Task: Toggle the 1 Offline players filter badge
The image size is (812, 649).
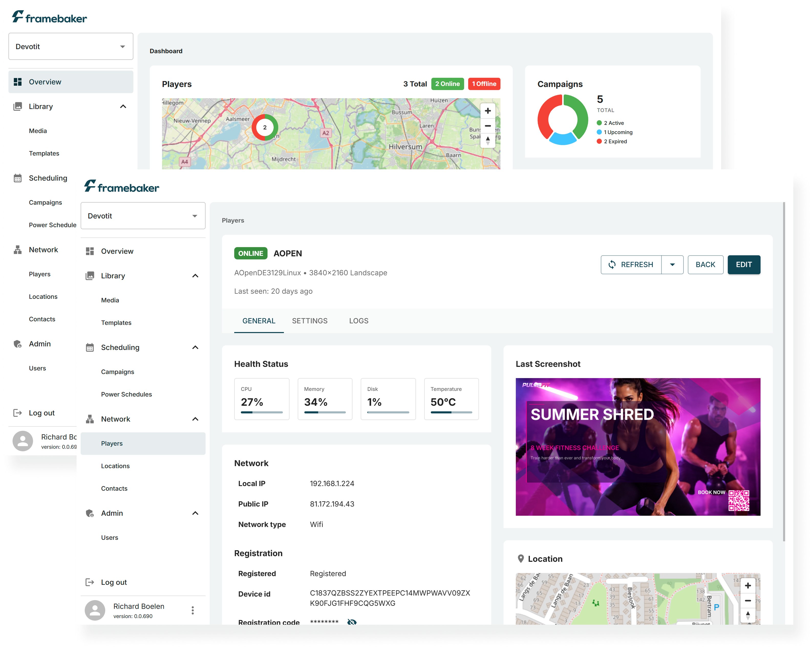Action: coord(484,84)
